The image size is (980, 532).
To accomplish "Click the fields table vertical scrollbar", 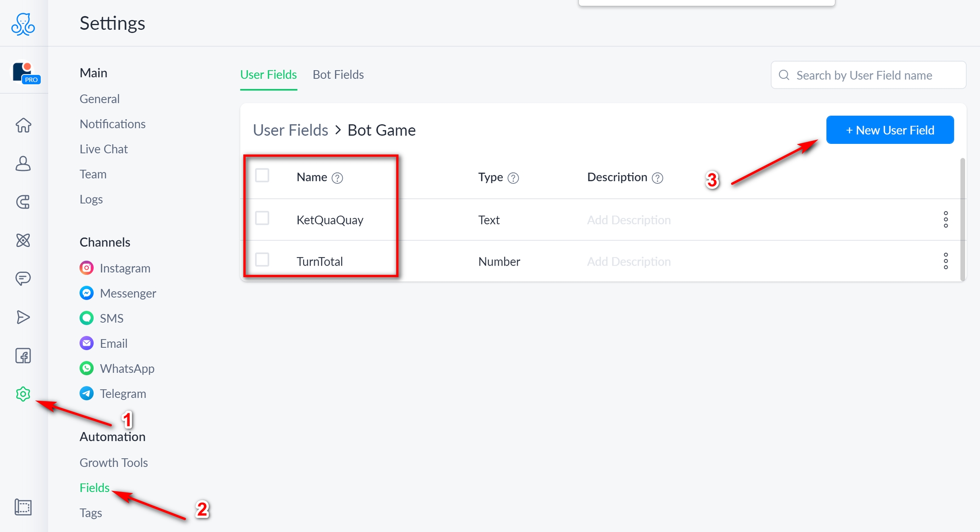I will point(962,219).
